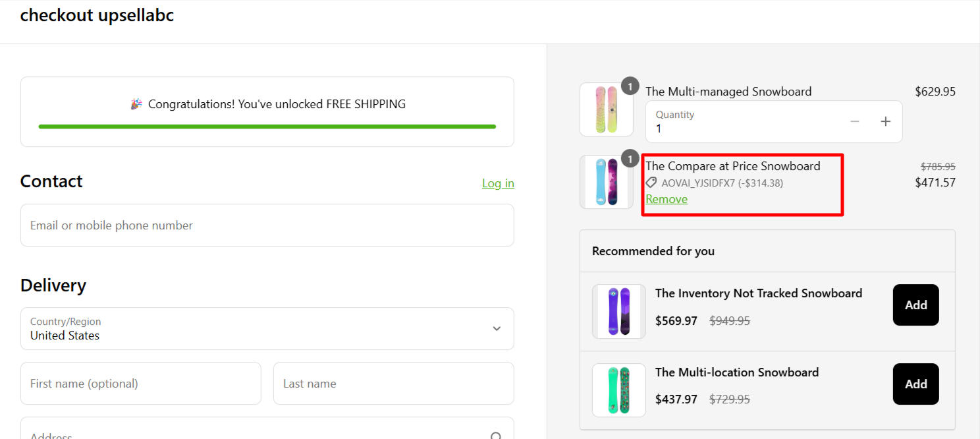The width and height of the screenshot is (980, 439).
Task: Click the Compare at Price Snowboard thumbnail
Action: [x=606, y=182]
